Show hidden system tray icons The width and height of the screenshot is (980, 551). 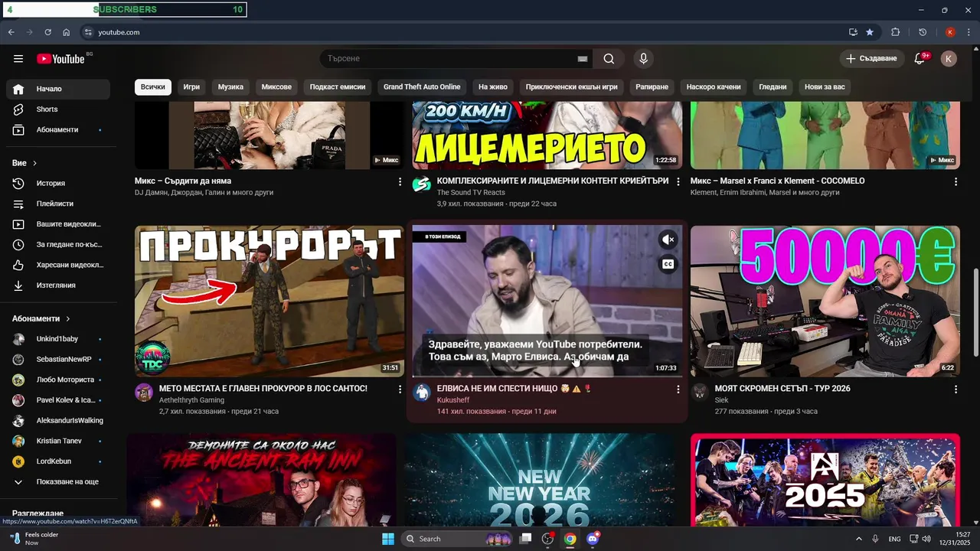[x=858, y=539]
